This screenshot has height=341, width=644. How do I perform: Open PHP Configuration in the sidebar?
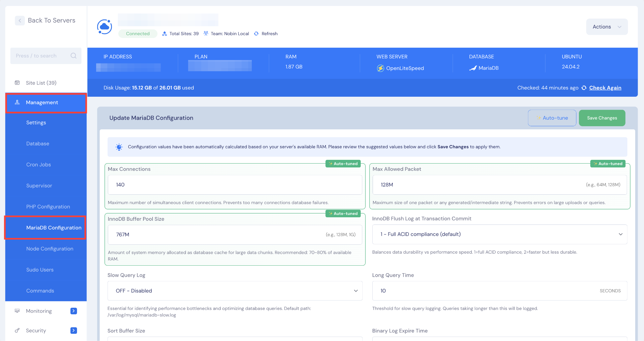click(x=48, y=207)
